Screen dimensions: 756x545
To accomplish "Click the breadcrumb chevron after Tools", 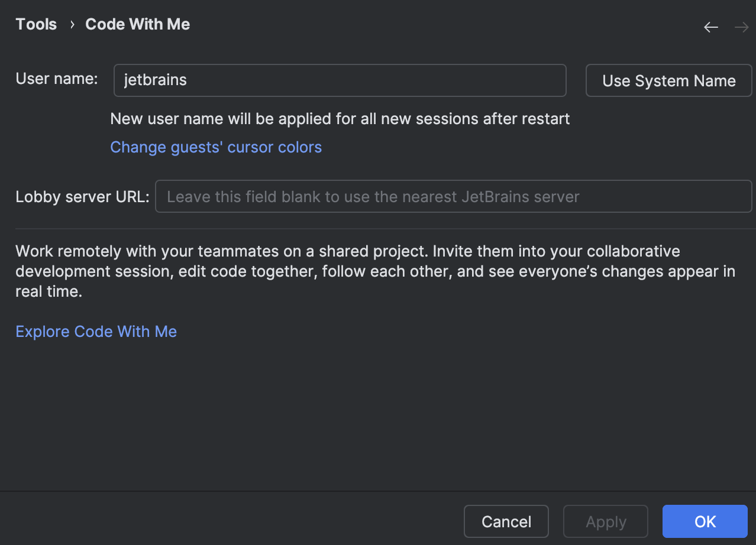I will tap(71, 25).
